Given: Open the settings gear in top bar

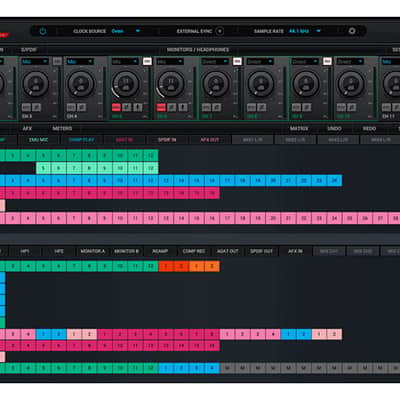Looking at the screenshot, I should tap(352, 31).
